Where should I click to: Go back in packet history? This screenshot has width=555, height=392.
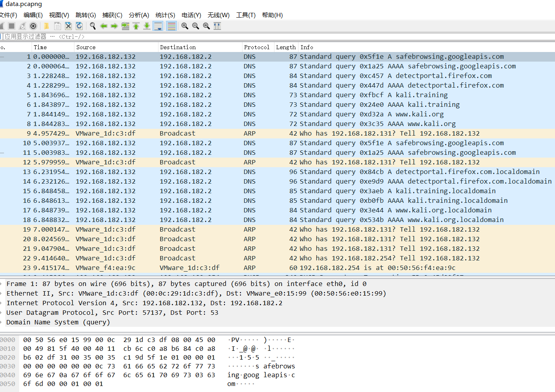point(104,26)
